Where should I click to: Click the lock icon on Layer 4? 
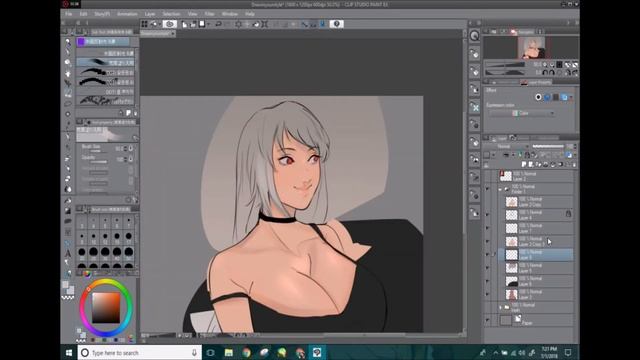tap(568, 213)
